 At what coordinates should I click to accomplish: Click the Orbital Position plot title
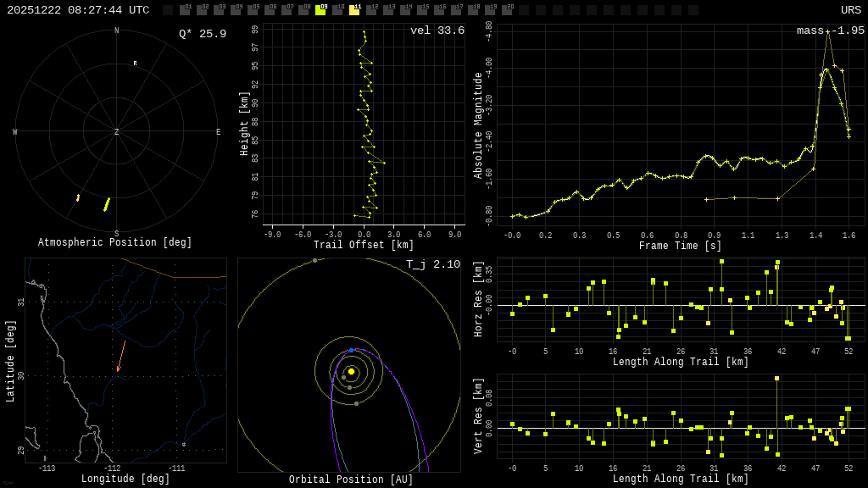351,480
